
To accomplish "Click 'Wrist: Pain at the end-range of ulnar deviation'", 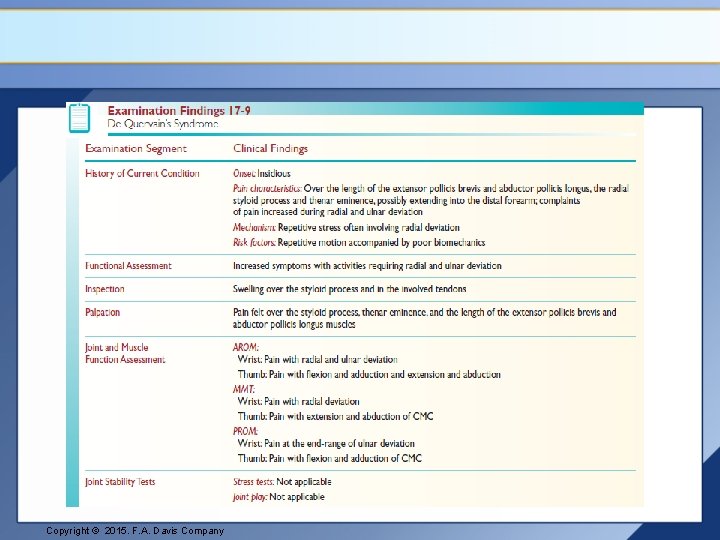I will click(x=326, y=444).
